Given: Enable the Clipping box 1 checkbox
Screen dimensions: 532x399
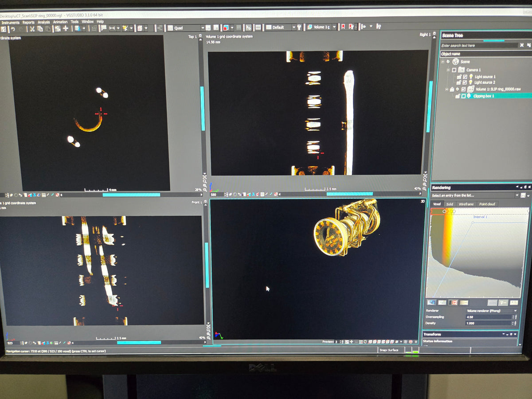Looking at the screenshot, I should pos(463,96).
